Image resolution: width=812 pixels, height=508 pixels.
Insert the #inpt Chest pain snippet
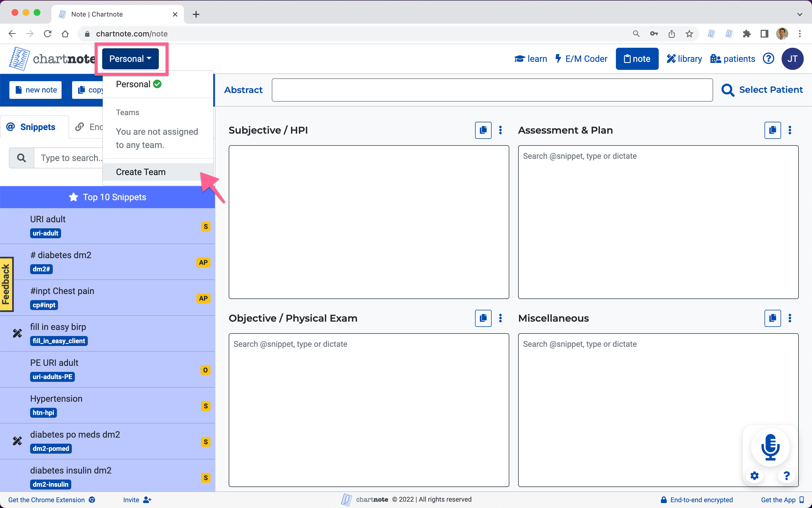pos(107,298)
